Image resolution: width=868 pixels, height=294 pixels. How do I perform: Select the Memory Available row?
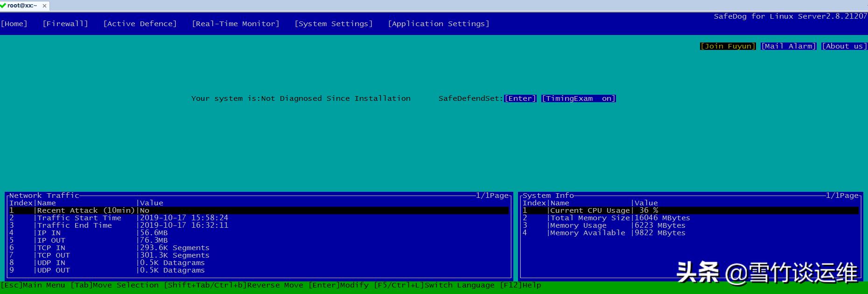tap(690, 233)
